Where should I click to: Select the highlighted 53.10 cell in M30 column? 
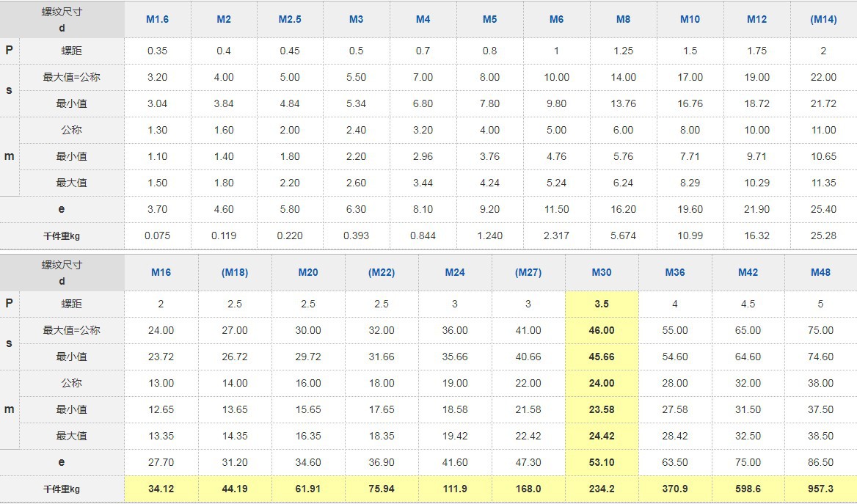602,462
